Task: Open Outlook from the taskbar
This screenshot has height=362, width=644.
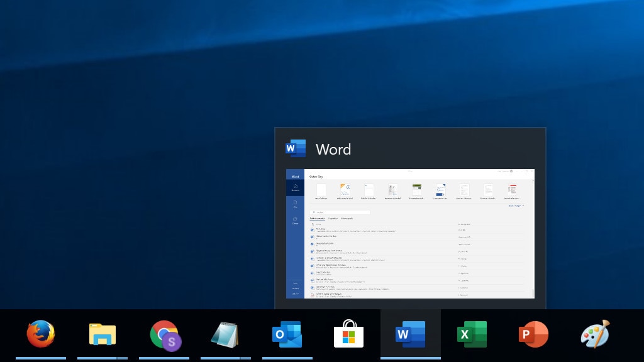Action: click(287, 334)
